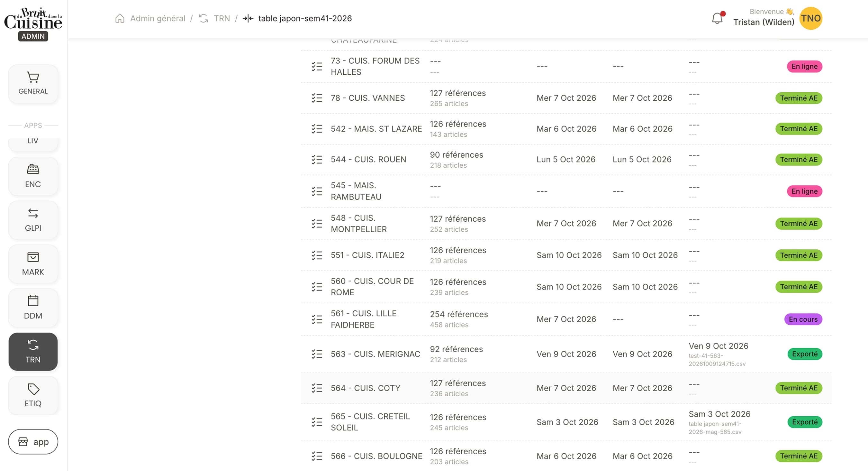Click En ligne badge for FORUM DES HALLES

click(804, 66)
